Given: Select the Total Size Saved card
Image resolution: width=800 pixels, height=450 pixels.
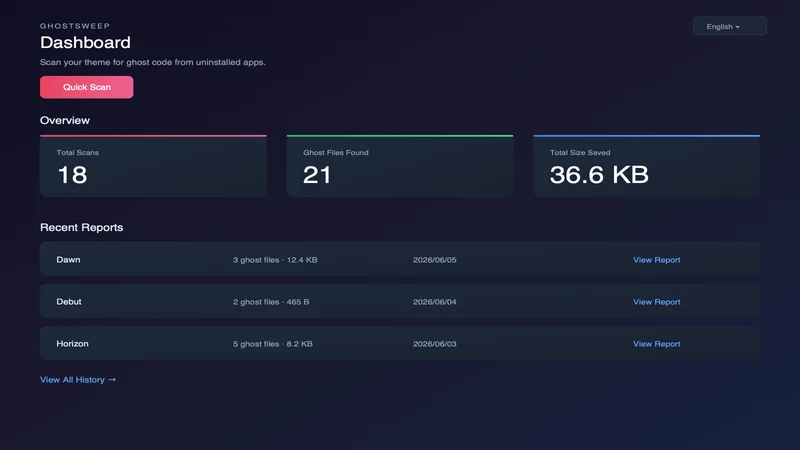Looking at the screenshot, I should coord(646,166).
